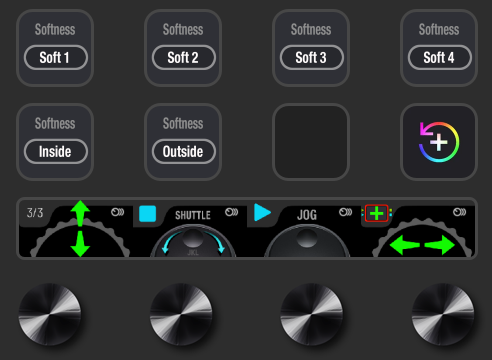
Task: Click the green plus in red box icon
Action: [377, 213]
